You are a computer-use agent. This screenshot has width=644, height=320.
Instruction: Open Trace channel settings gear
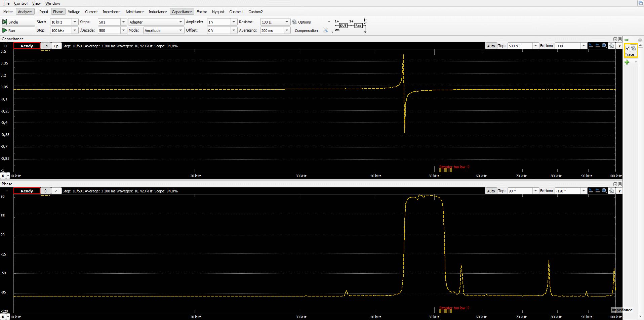(634, 48)
